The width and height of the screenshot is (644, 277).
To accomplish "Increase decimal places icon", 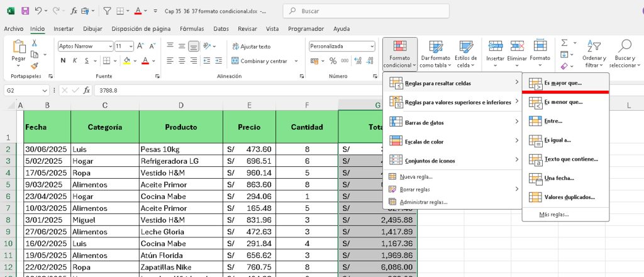I will 358,61.
